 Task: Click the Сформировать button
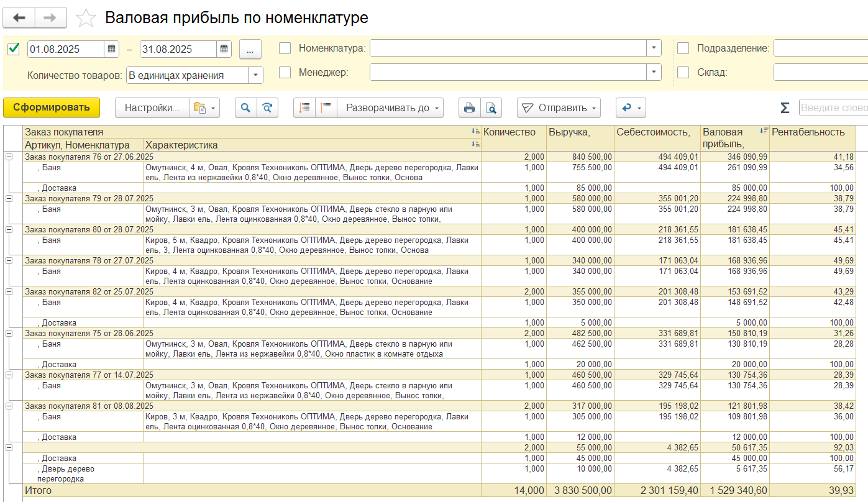pyautogui.click(x=52, y=107)
